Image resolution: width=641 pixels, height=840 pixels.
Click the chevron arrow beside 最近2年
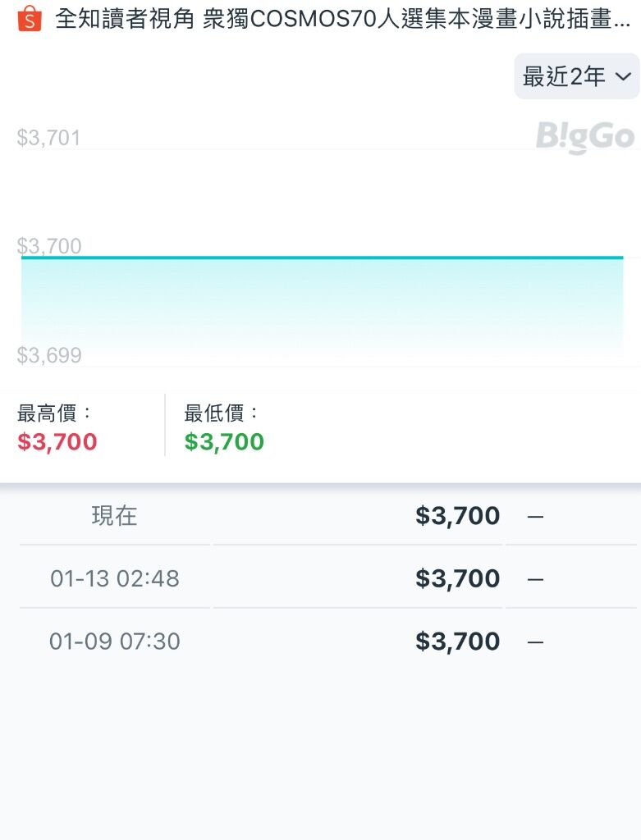click(x=623, y=76)
